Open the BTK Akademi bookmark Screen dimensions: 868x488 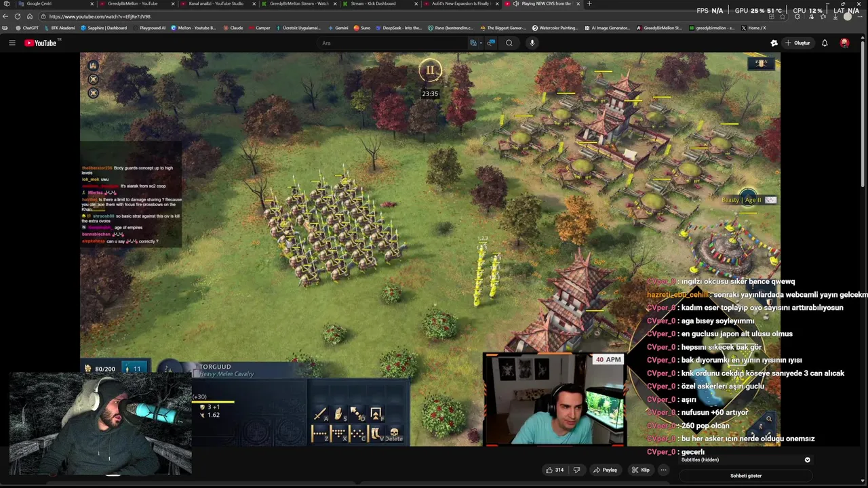tap(60, 28)
